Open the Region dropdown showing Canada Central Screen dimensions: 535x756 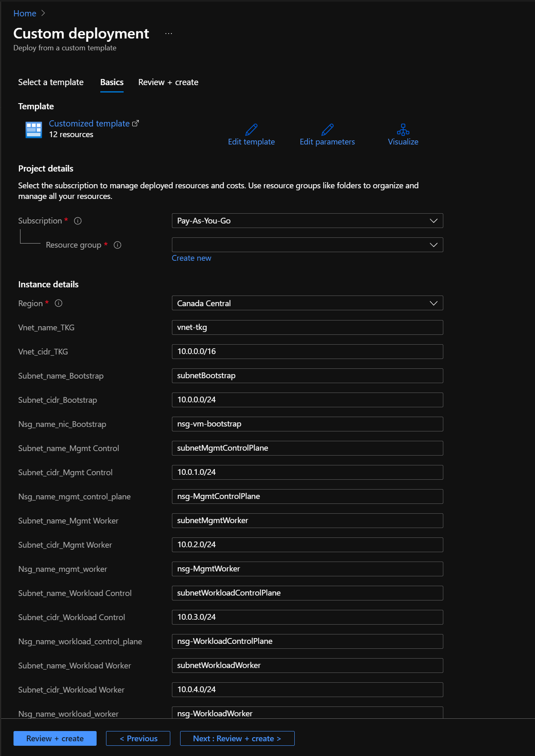click(307, 303)
